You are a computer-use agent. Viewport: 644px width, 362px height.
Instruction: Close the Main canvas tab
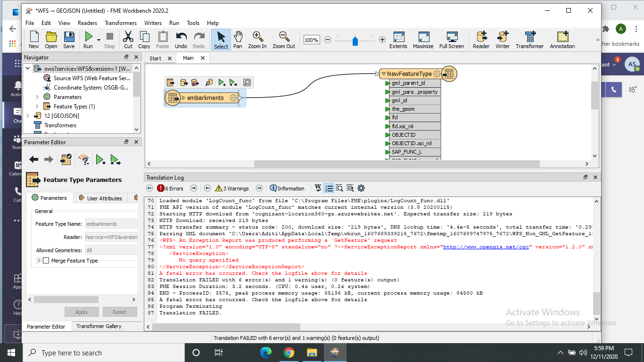point(203,58)
